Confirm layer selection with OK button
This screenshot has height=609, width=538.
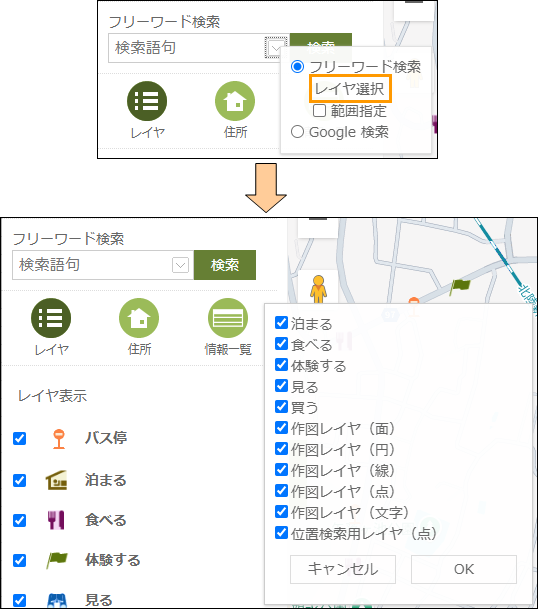pyautogui.click(x=464, y=569)
